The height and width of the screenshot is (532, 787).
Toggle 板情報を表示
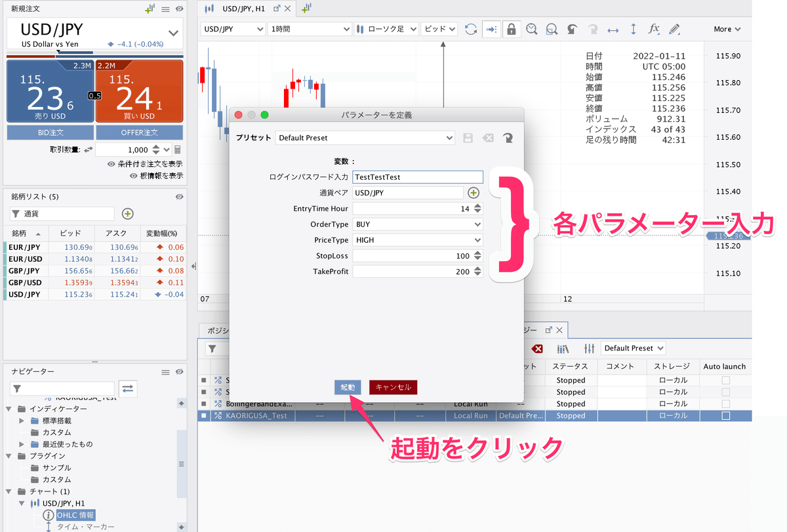(x=156, y=176)
